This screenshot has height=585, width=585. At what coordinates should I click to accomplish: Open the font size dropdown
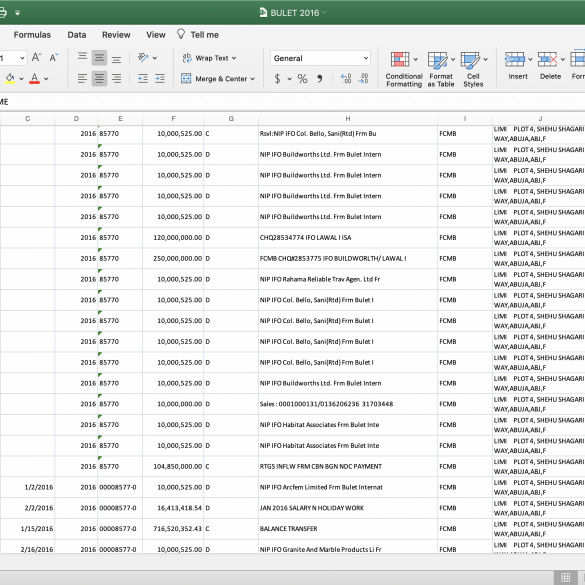click(22, 58)
